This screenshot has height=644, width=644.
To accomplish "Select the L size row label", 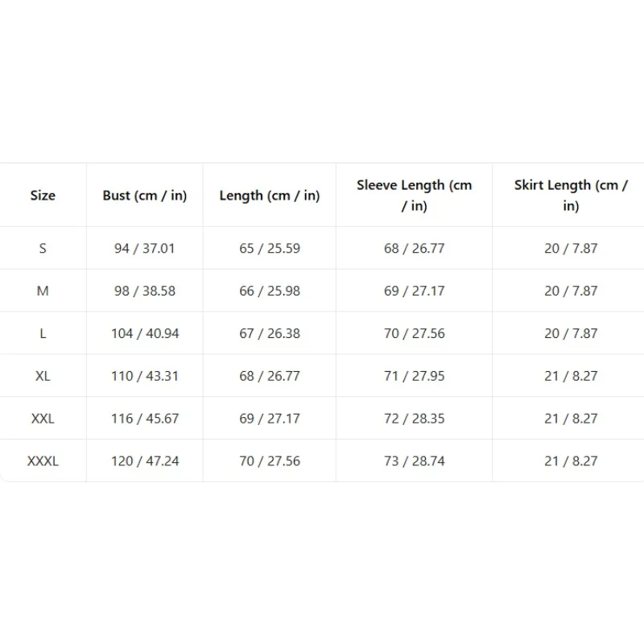I will tap(43, 333).
